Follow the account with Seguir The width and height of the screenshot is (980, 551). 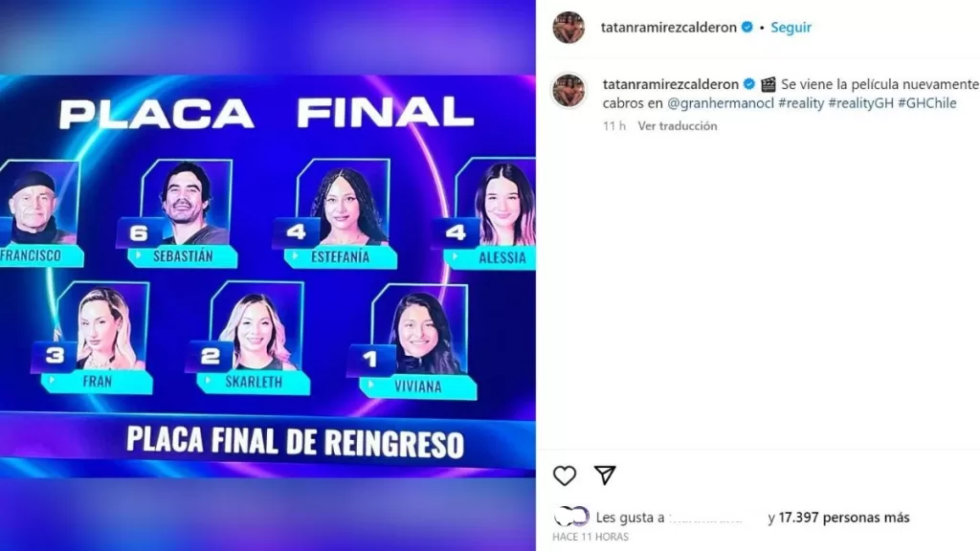coord(791,28)
